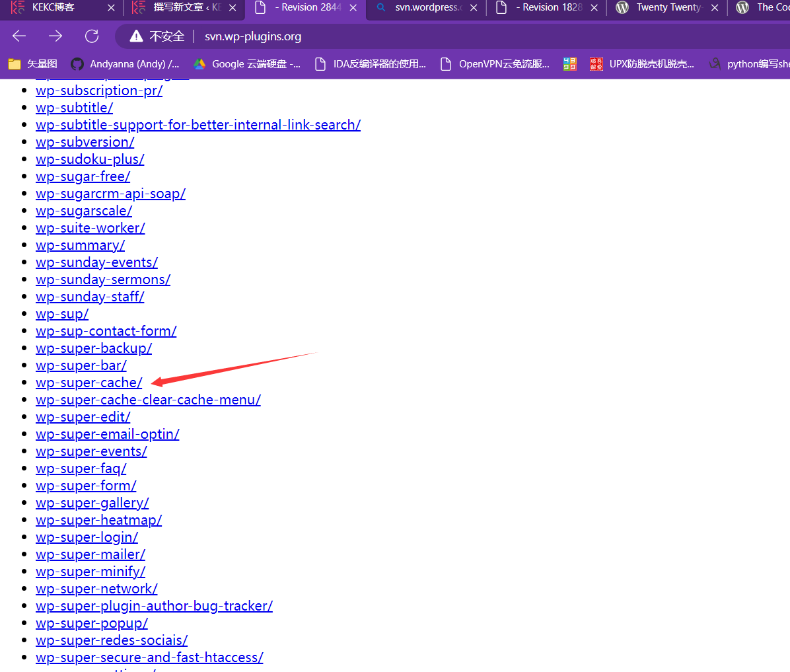Switch to the 撰写新文章 tab
The image size is (790, 672).
point(178,8)
